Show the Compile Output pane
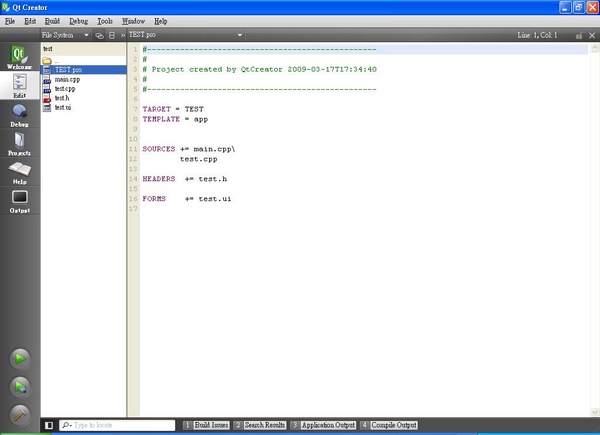The height and width of the screenshot is (435, 600). tap(388, 426)
